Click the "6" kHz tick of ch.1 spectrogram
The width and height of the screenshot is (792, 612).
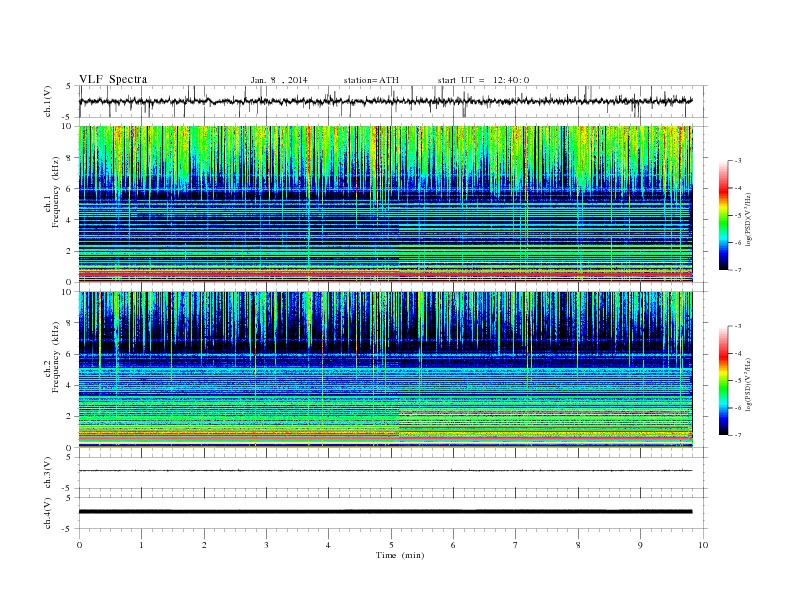[69, 189]
